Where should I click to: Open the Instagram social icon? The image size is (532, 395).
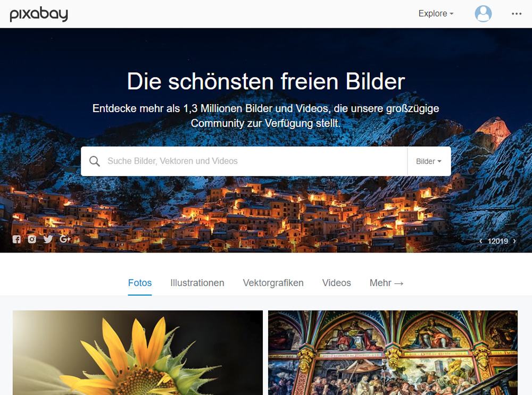coord(32,239)
